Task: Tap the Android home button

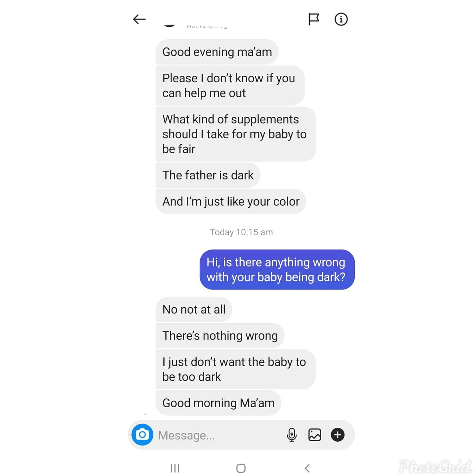Action: [x=241, y=468]
